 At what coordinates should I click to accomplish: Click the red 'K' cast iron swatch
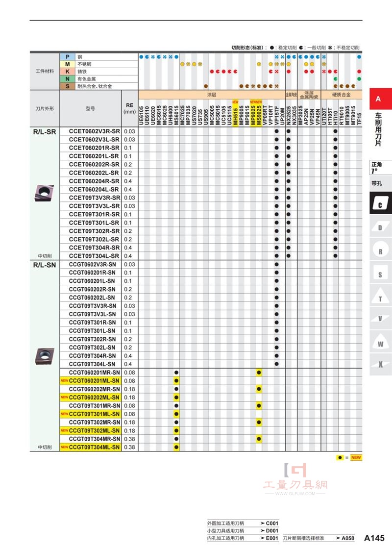click(68, 72)
